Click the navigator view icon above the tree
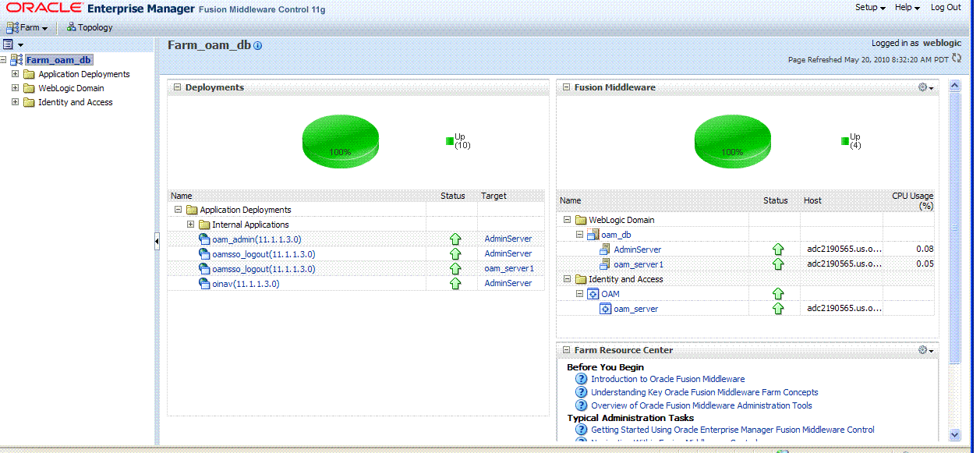The height and width of the screenshot is (453, 980). point(9,43)
